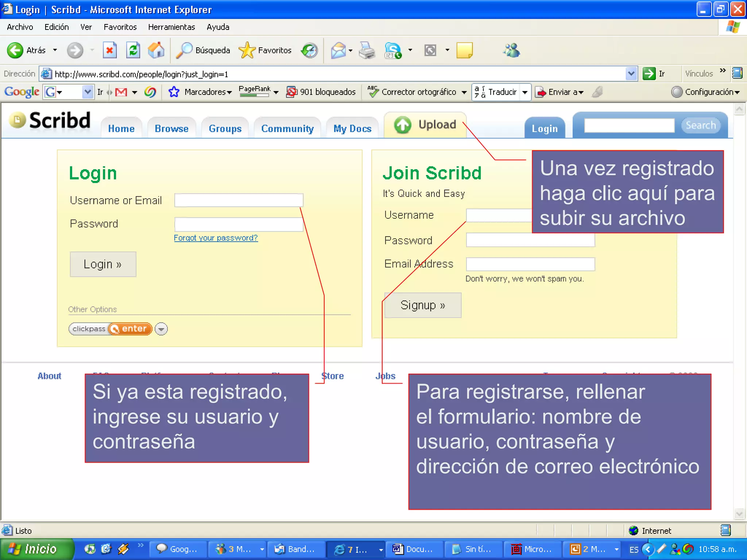Viewport: 747px width, 560px height.
Task: Open the Archivo menu
Action: tap(20, 27)
